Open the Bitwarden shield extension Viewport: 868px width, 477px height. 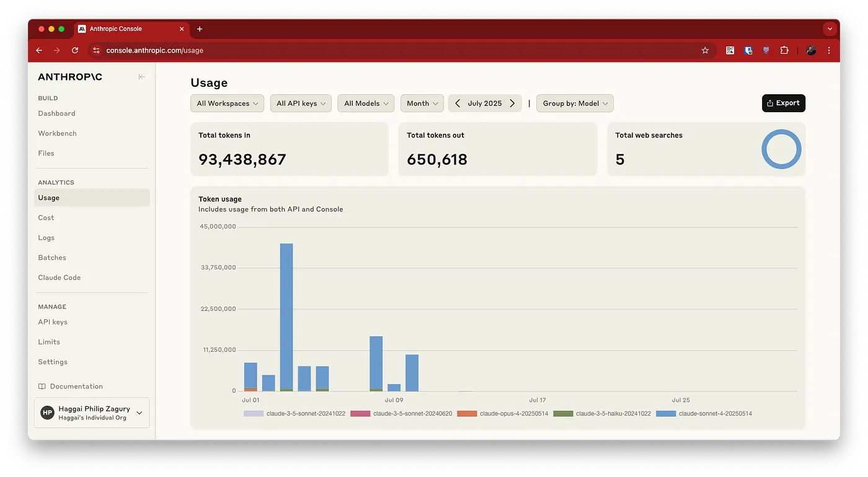tap(748, 51)
